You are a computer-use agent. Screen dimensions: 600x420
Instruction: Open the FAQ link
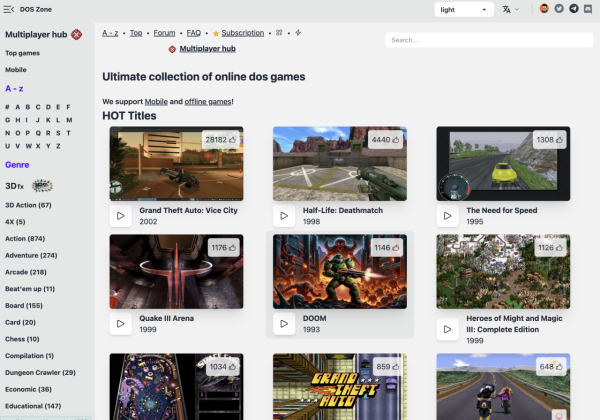(194, 33)
